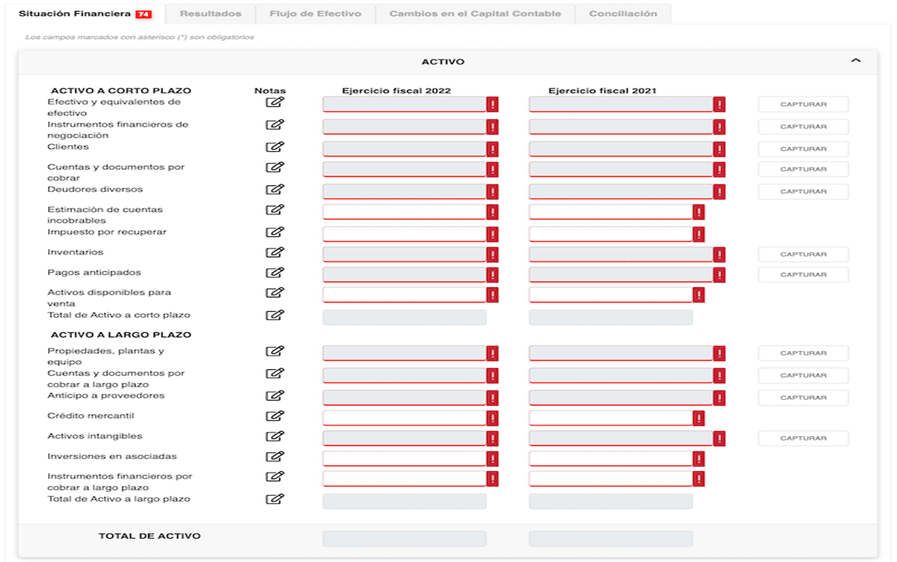The image size is (897, 562).
Task: Click CAPTURAR for Efectivo y equivalentes
Action: [803, 104]
